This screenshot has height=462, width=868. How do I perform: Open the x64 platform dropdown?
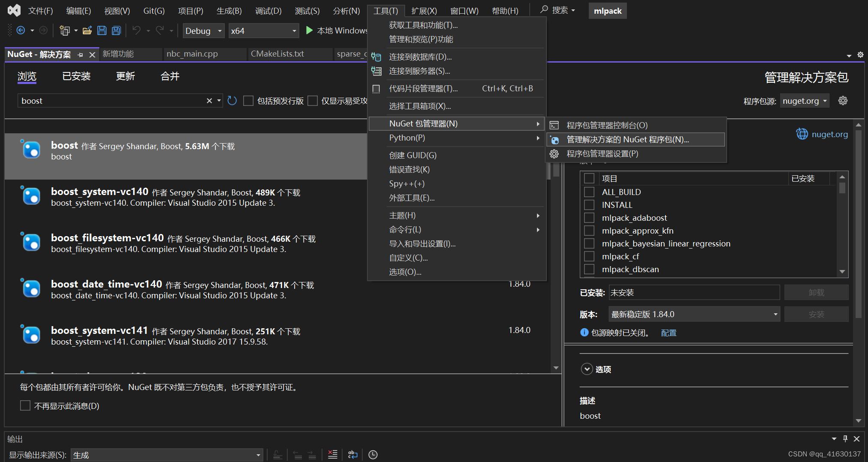(x=263, y=31)
